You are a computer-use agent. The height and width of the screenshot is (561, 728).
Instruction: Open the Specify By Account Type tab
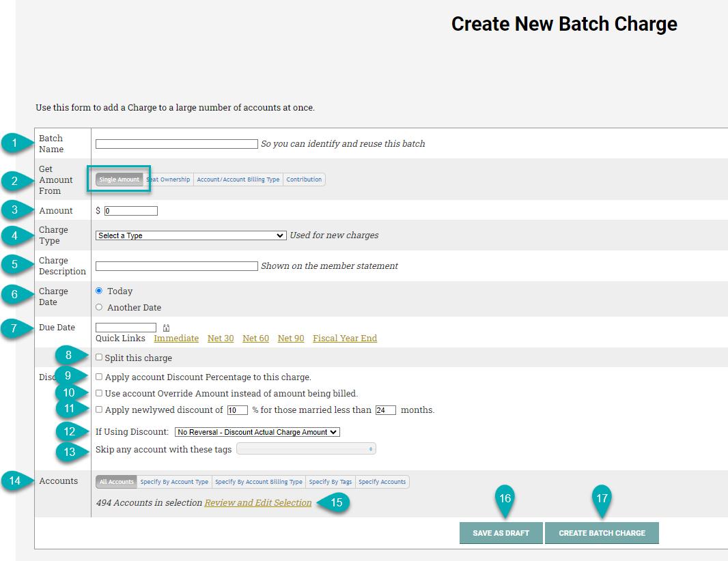(x=174, y=481)
